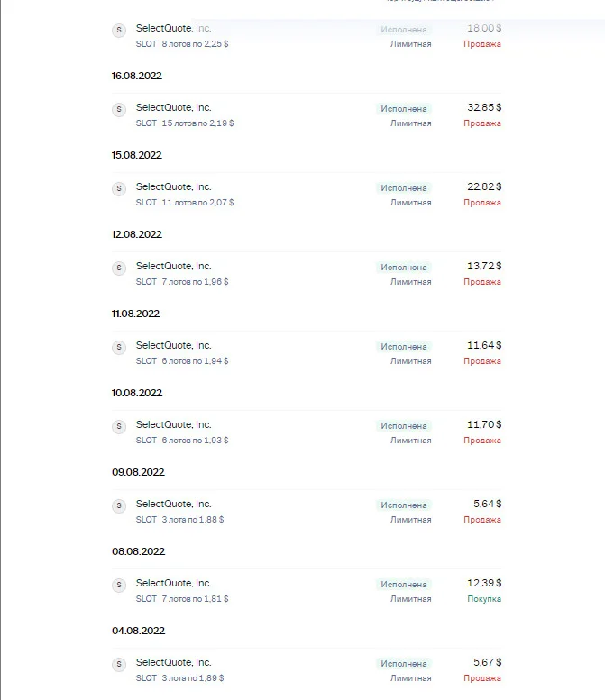
Task: Click Исполнена status on 12.08.2022 order
Action: click(403, 268)
